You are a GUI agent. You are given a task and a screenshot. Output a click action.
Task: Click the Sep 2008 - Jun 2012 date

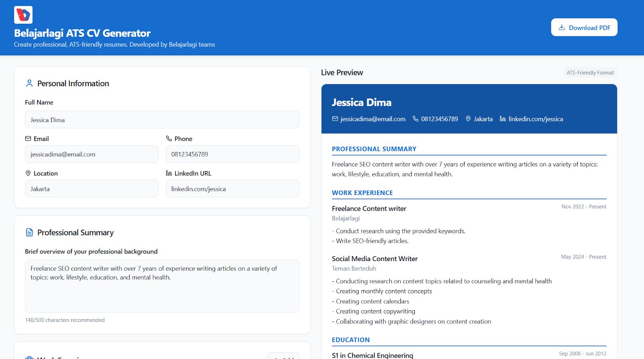coord(582,354)
